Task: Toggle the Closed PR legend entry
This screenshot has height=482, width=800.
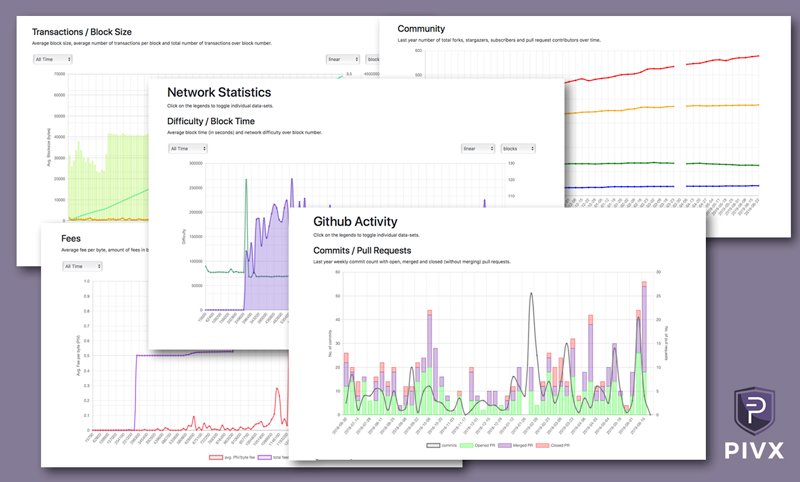Action: [x=553, y=445]
